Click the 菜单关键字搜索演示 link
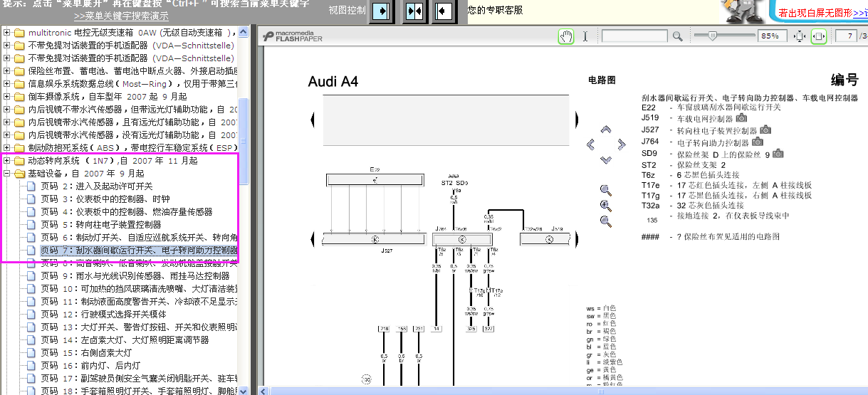 click(121, 16)
